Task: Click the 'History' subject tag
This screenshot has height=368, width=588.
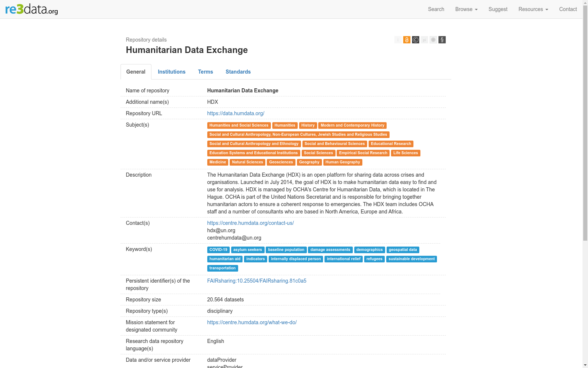Action: click(x=308, y=125)
